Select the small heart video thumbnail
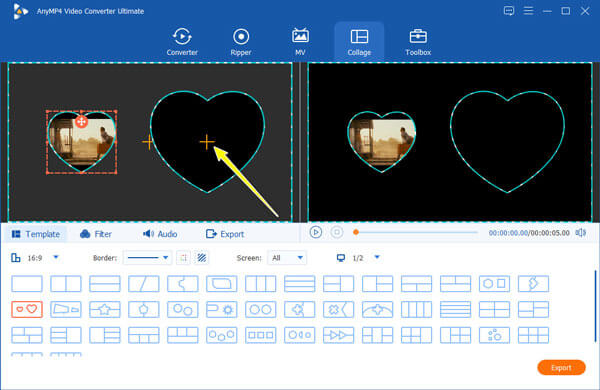This screenshot has width=600, height=390. [82, 142]
